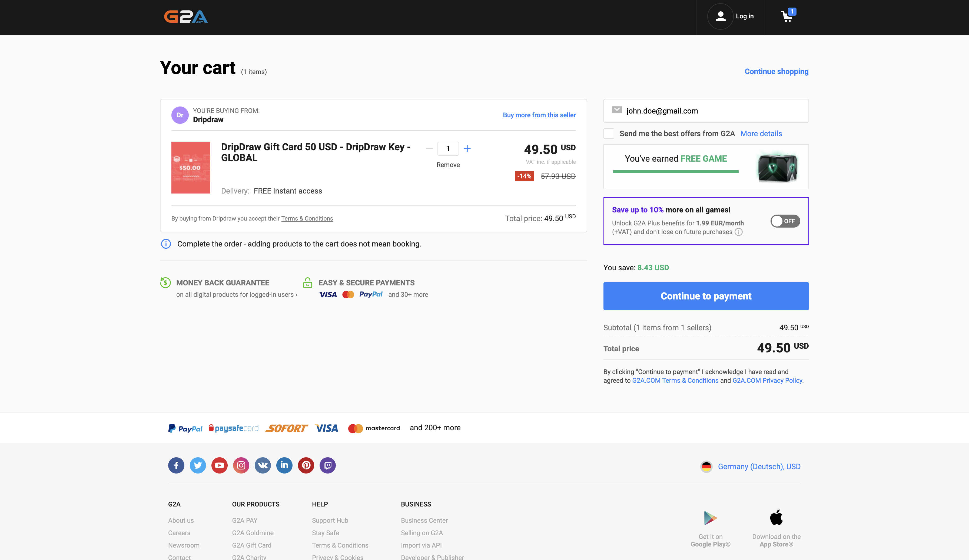Click Get it on Google Play text
Image resolution: width=969 pixels, height=560 pixels.
click(710, 540)
